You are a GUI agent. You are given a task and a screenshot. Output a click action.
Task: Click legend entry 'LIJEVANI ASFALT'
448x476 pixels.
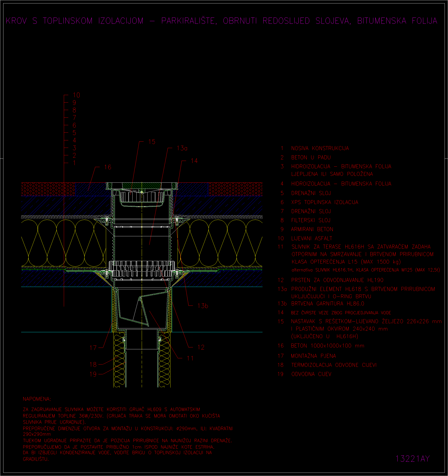[311, 238]
